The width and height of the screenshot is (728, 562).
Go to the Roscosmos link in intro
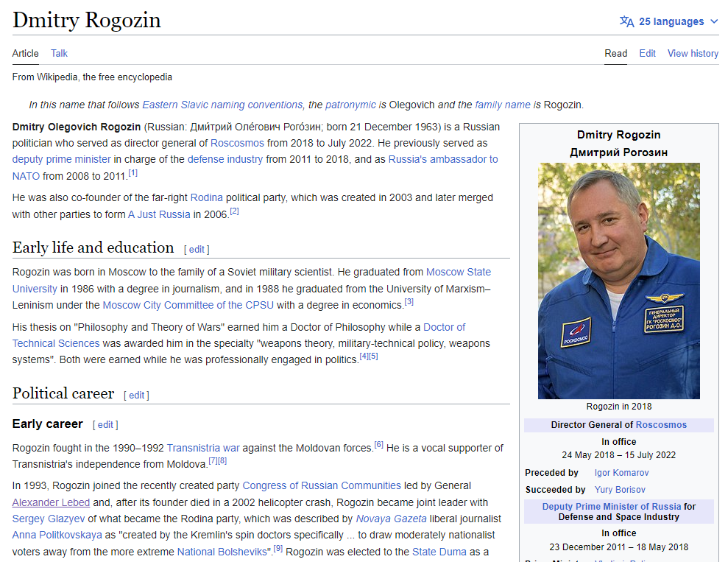237,143
